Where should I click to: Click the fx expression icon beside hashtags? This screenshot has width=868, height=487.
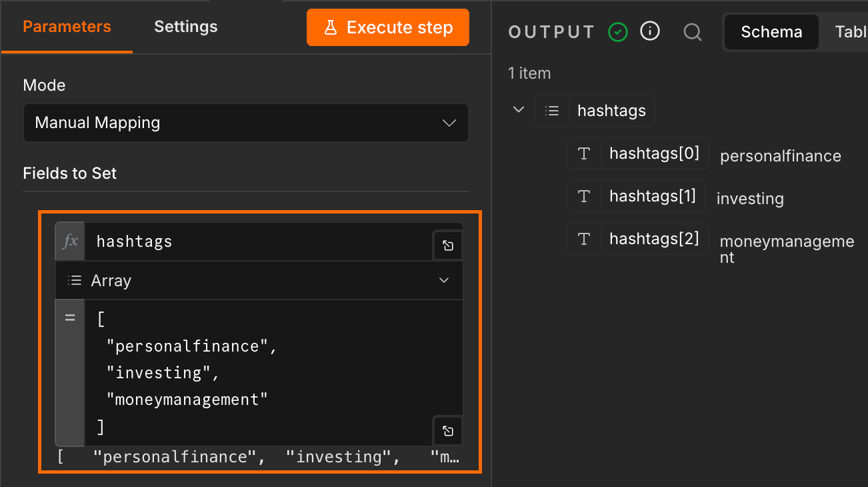tap(70, 241)
